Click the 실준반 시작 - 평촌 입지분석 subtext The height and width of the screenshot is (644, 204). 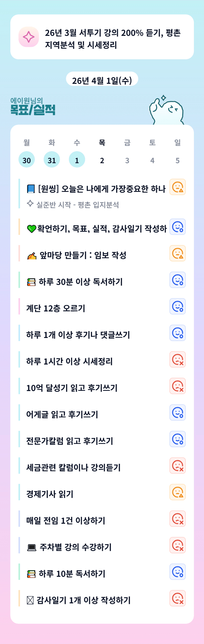pyautogui.click(x=77, y=205)
